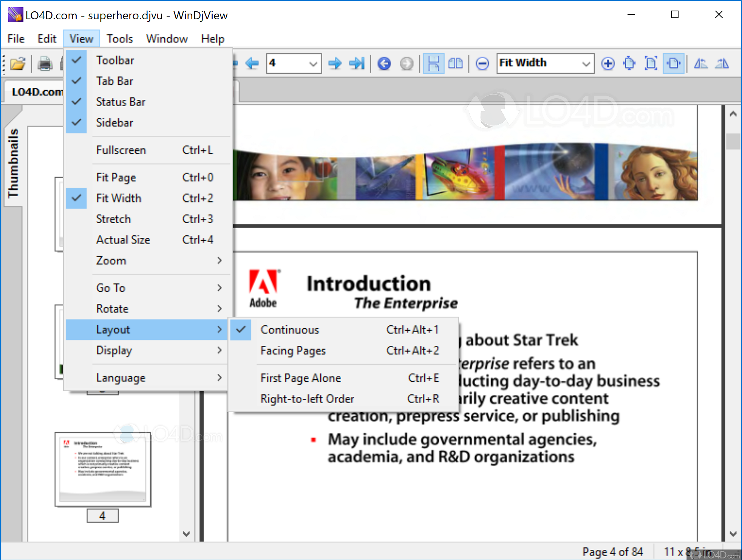Viewport: 742px width, 560px height.
Task: Select the Facing pages layout icon
Action: (x=455, y=63)
